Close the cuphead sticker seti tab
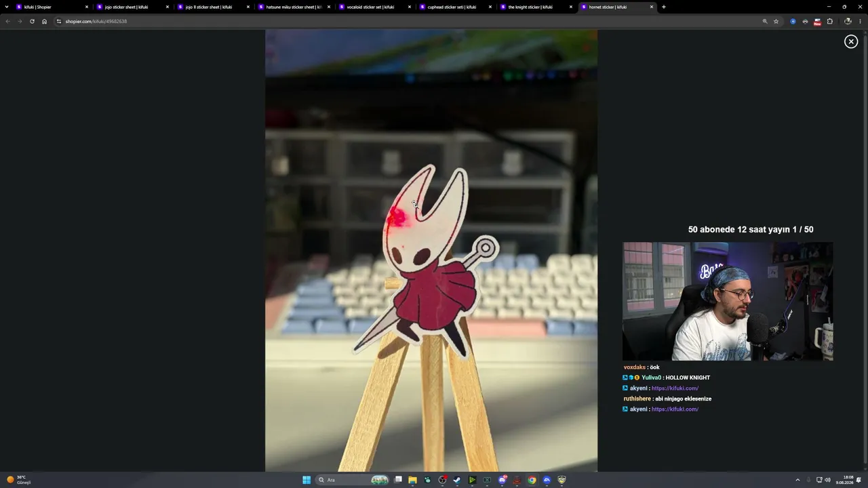Viewport: 868px width, 488px height. [x=490, y=7]
